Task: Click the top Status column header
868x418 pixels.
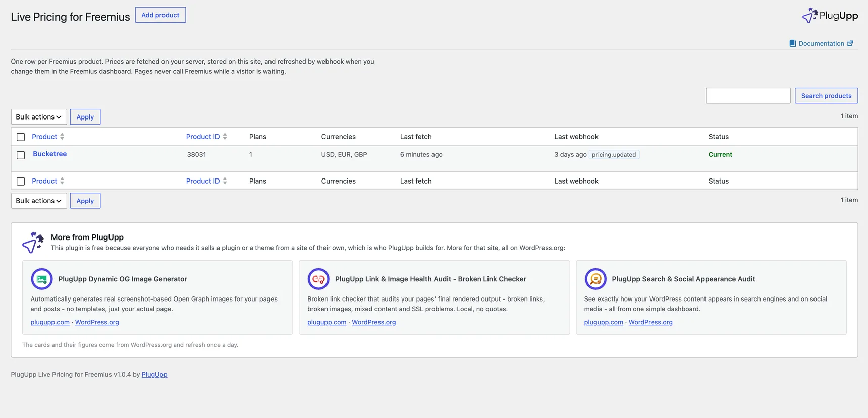Action: click(718, 137)
